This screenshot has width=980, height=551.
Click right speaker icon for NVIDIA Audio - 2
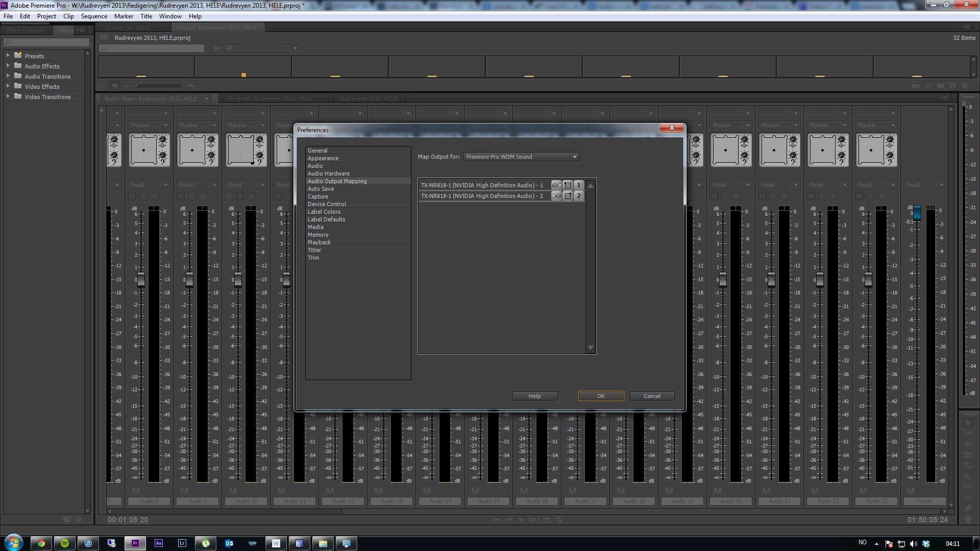556,196
